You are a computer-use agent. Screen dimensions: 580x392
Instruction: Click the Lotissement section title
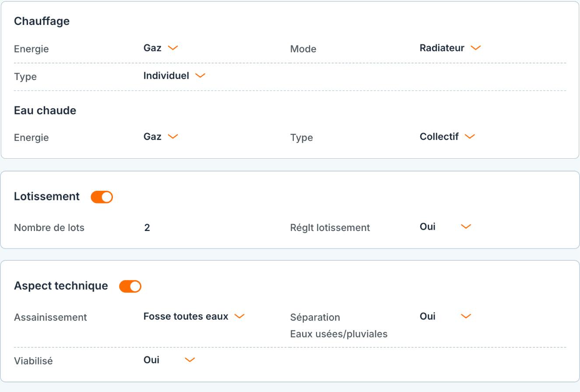click(47, 196)
